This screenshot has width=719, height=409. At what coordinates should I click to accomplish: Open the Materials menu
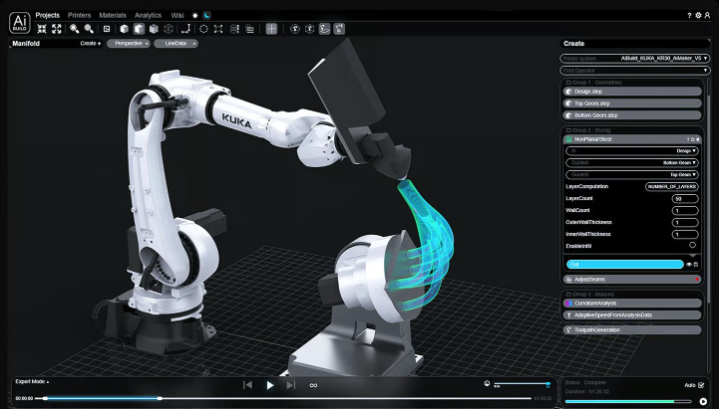112,16
